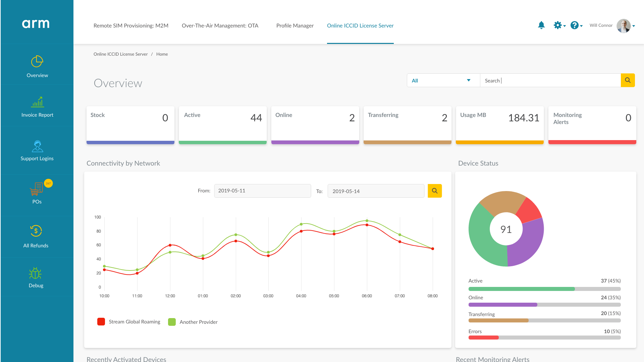Open the Online summary card

coord(315,125)
